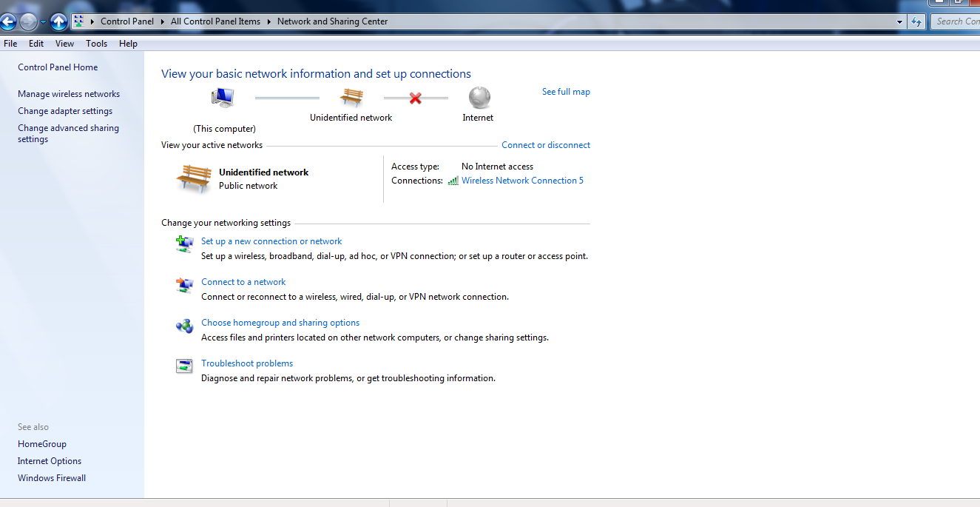Click the wireless signal bars icon

click(453, 181)
